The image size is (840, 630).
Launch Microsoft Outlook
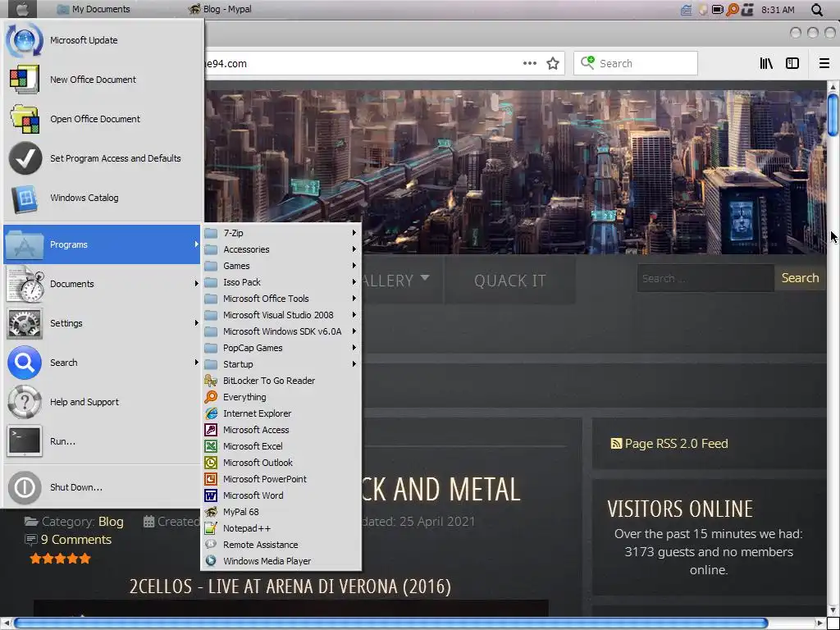281,463
